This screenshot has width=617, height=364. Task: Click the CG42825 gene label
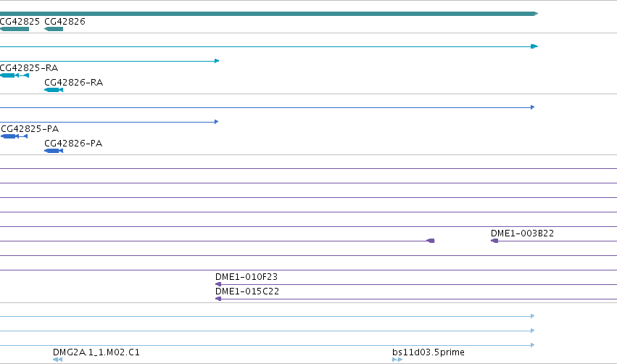(x=20, y=22)
